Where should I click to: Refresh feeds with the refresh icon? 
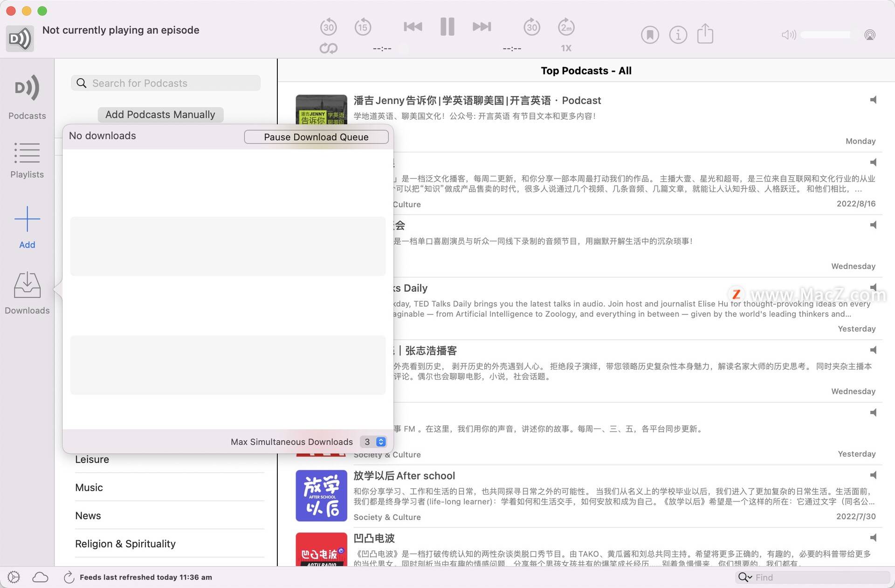[x=69, y=577]
